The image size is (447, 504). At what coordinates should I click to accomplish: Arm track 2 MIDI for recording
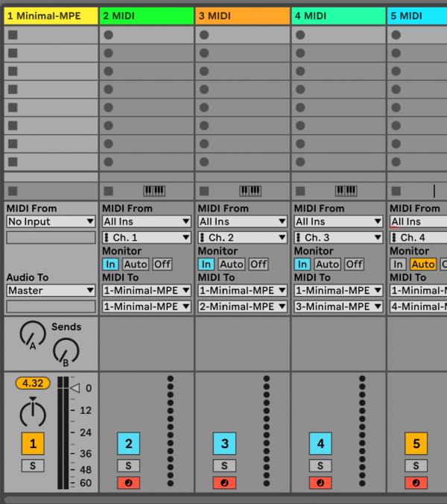(128, 483)
